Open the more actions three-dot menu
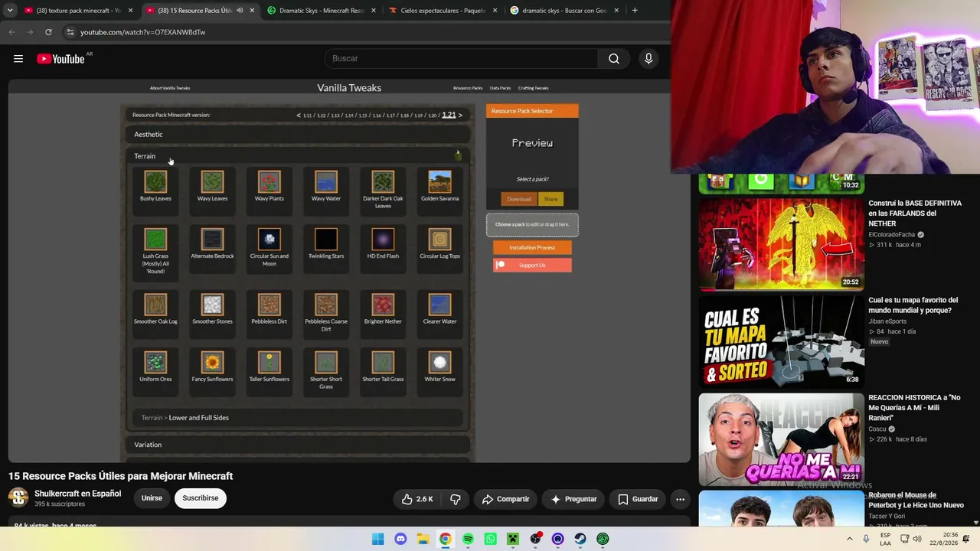Image resolution: width=980 pixels, height=551 pixels. click(x=680, y=499)
